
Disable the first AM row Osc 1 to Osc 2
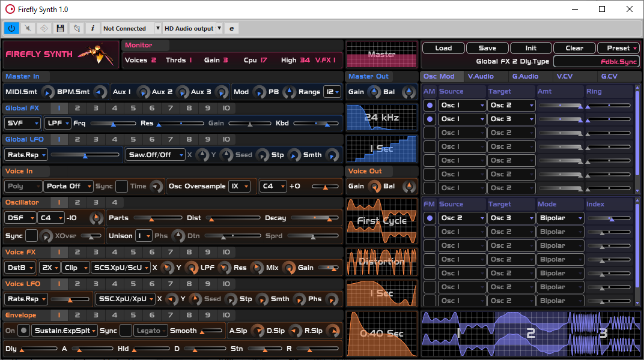click(430, 106)
